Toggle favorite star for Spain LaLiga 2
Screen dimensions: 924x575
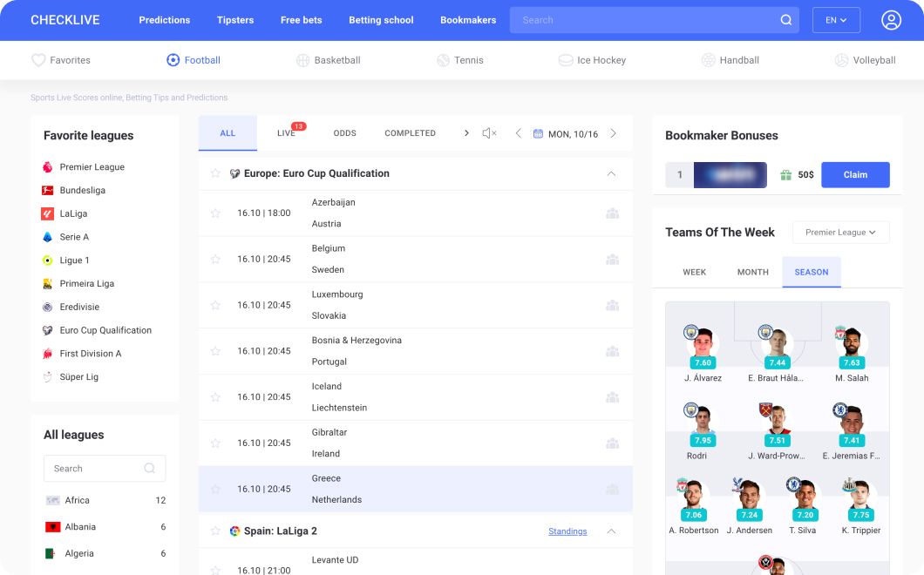215,531
